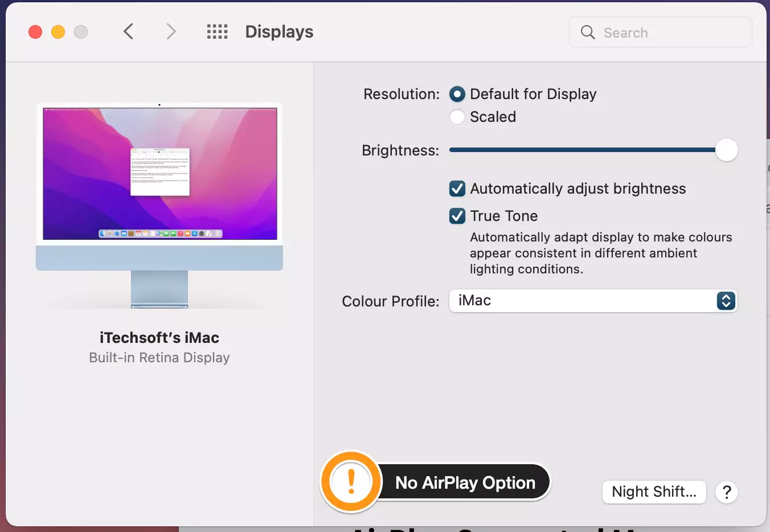Image resolution: width=770 pixels, height=532 pixels.
Task: Minimize the window with yellow button
Action: click(58, 32)
